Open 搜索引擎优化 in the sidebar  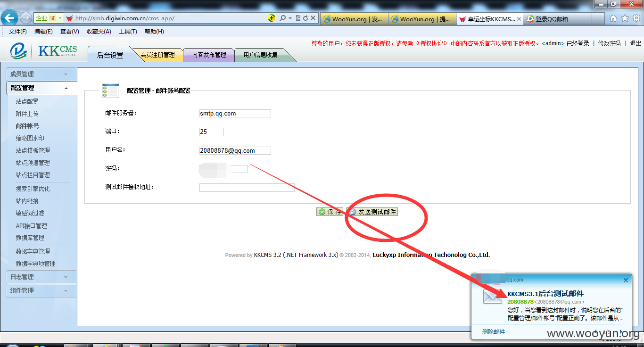coord(33,189)
